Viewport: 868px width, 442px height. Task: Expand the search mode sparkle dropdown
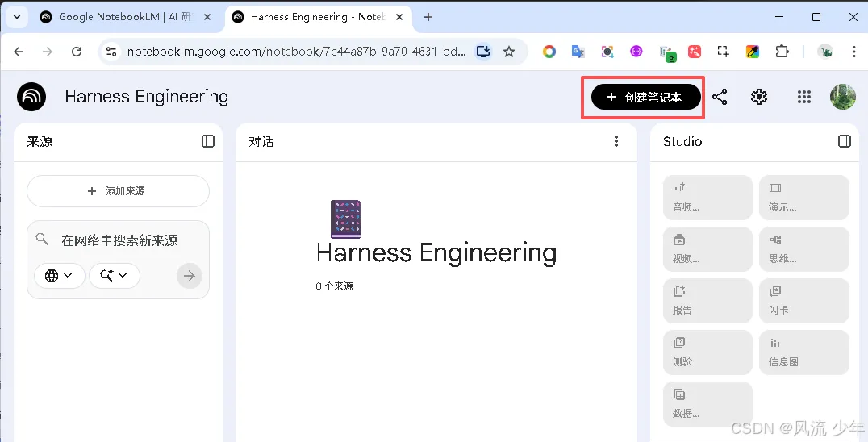pos(114,276)
